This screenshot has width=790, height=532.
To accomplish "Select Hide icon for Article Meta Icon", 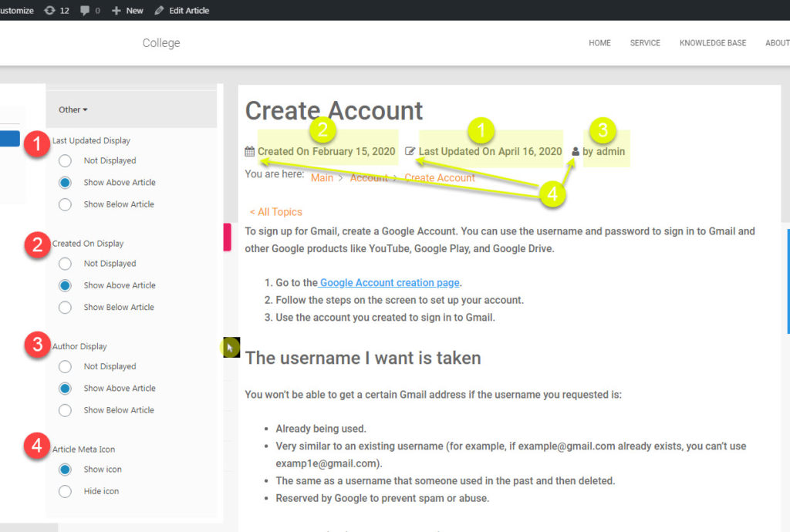I will point(66,491).
